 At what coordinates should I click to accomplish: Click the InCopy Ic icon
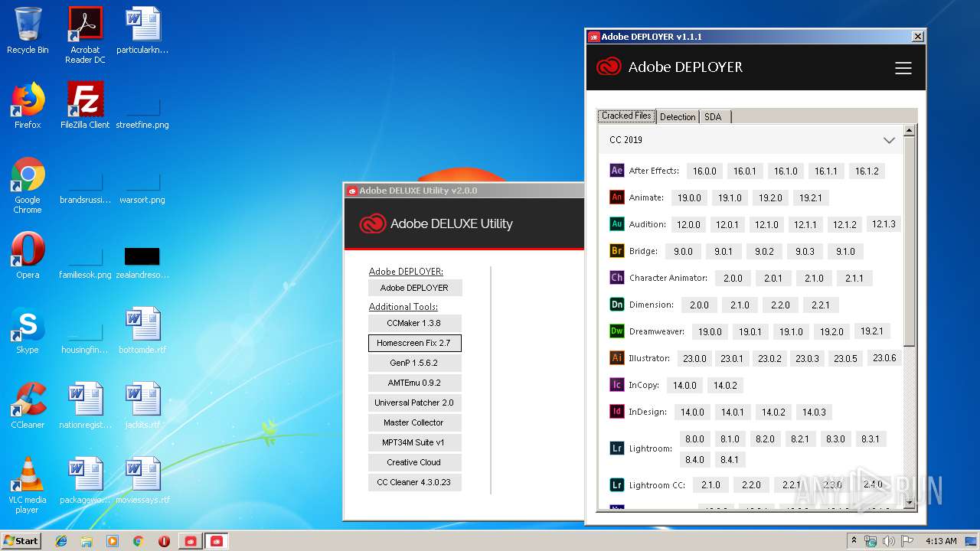click(x=616, y=385)
